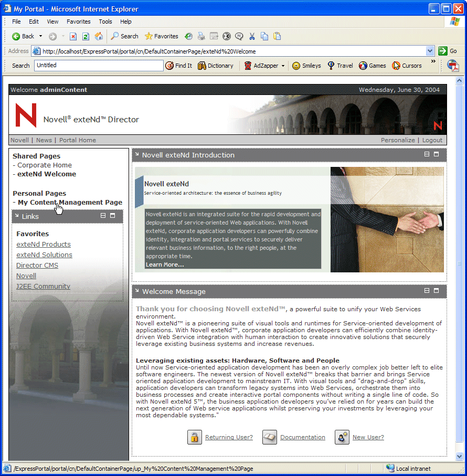This screenshot has height=476, width=467.
Task: Open the Dictionary toolbar button
Action: [x=216, y=66]
